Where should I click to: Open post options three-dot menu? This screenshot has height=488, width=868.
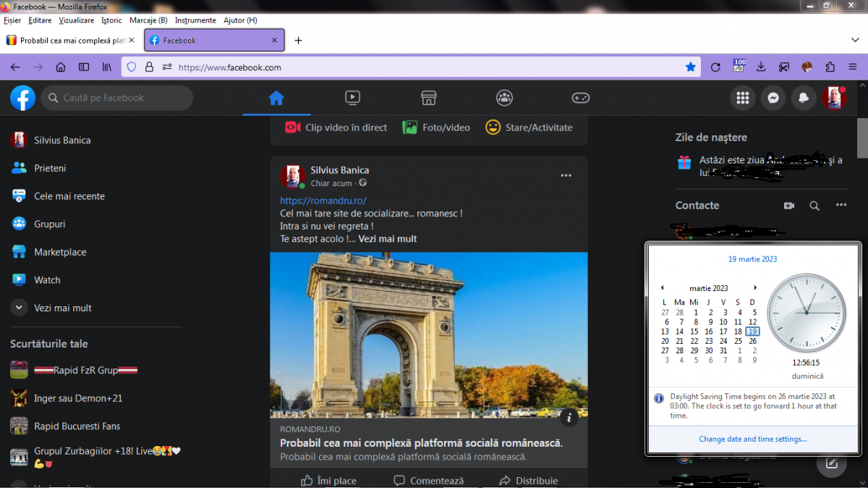(x=566, y=175)
